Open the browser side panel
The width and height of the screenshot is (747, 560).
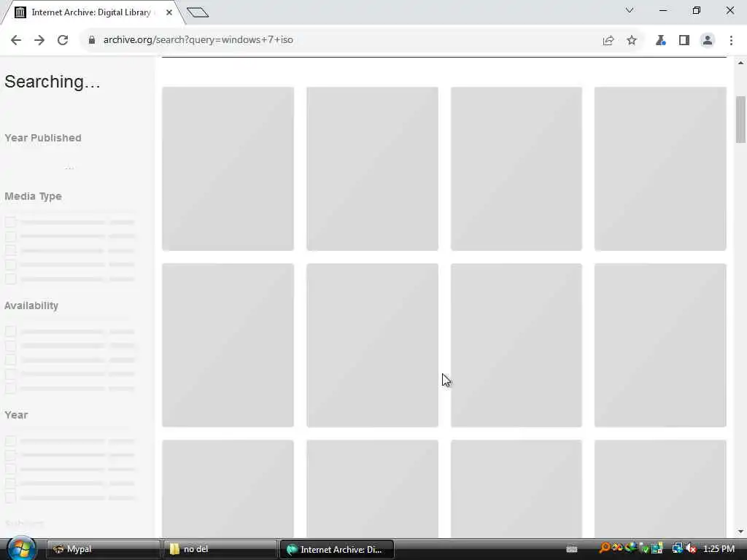click(684, 41)
